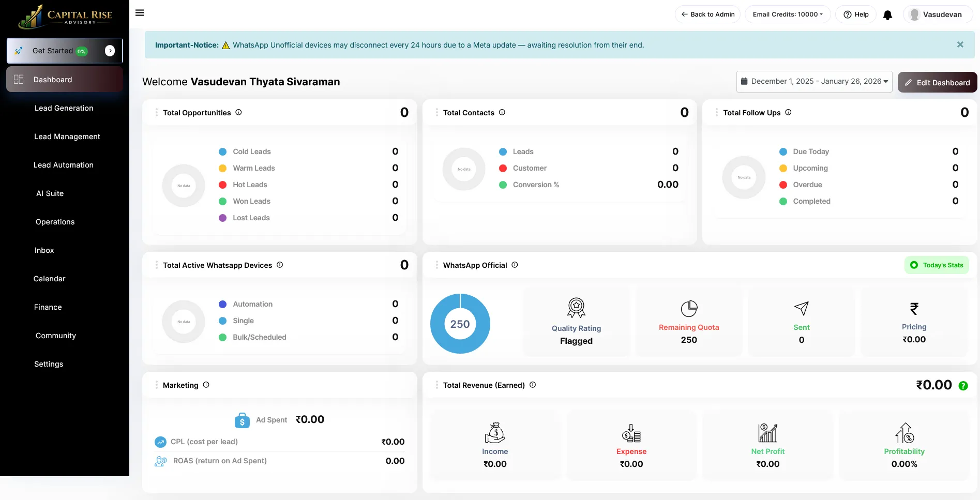Expand the Email Credits dropdown
980x500 pixels.
pyautogui.click(x=787, y=14)
